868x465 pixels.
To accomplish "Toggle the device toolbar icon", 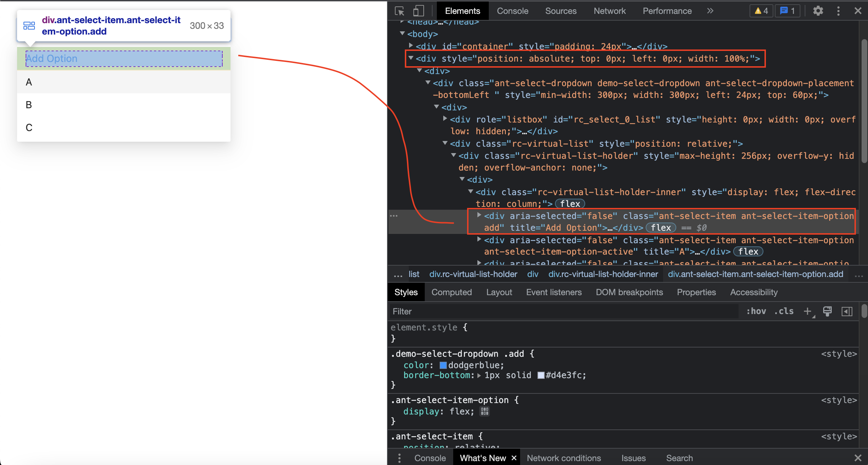I will tap(418, 11).
